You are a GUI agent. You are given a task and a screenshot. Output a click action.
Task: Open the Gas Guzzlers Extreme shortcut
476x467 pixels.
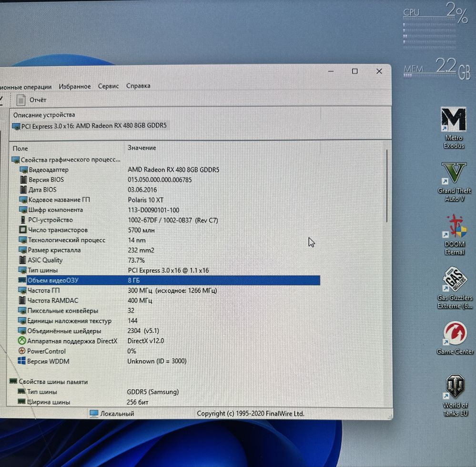coord(455,288)
